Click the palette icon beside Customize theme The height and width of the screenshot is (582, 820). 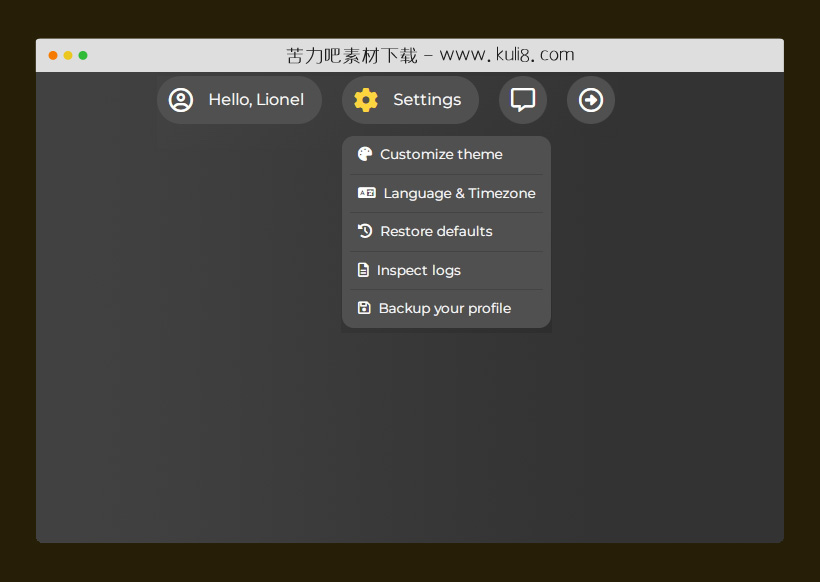pyautogui.click(x=365, y=154)
